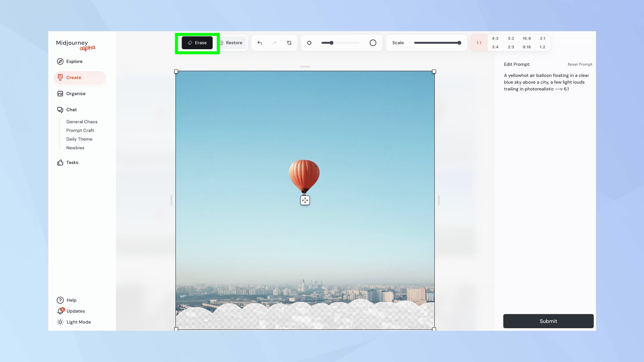Viewport: 644px width, 362px height.
Task: Click the redo arrow icon
Action: click(274, 42)
